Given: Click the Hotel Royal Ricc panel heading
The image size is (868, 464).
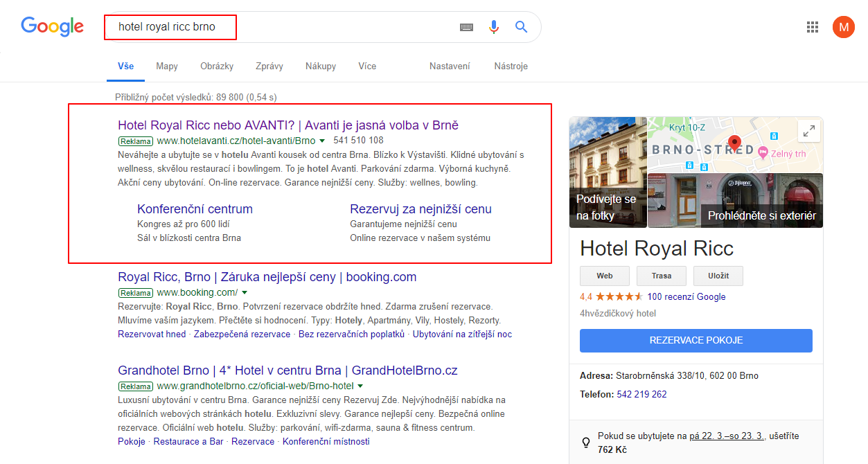Looking at the screenshot, I should click(x=657, y=249).
